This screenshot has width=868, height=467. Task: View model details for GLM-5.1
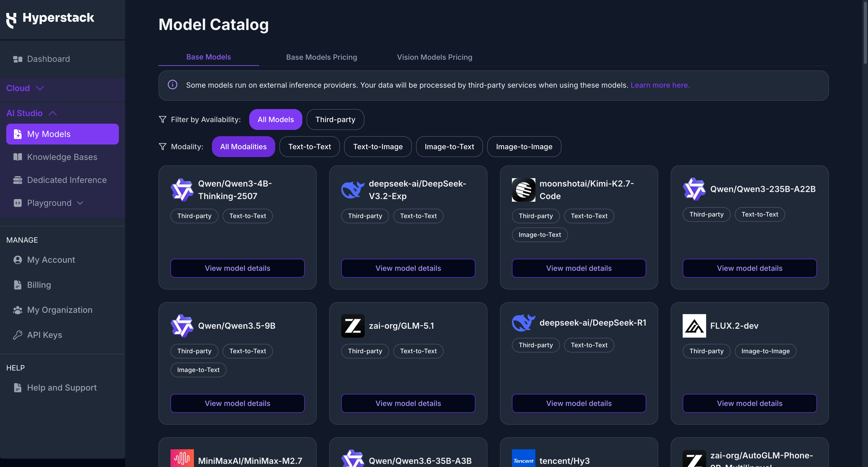(x=408, y=403)
